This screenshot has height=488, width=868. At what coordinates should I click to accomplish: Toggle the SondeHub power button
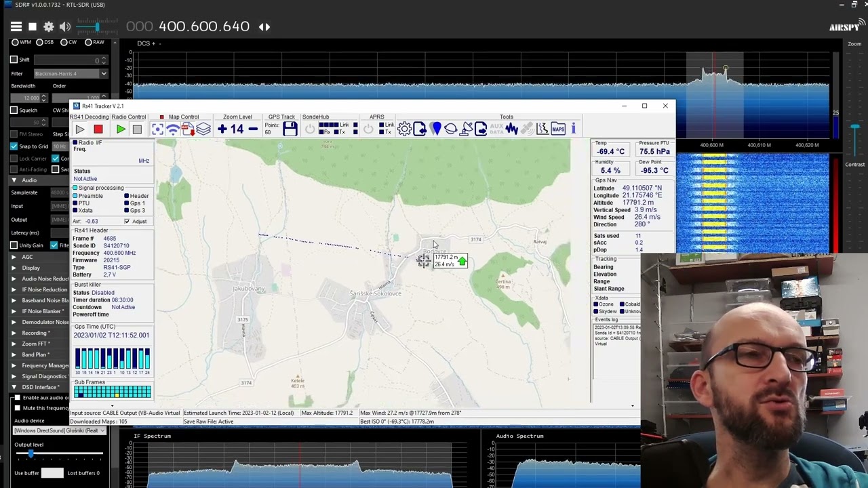click(x=311, y=129)
